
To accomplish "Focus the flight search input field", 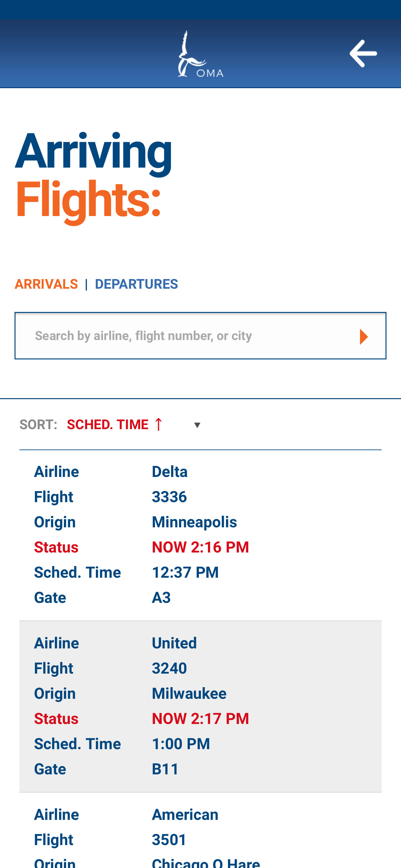I will 200,336.
